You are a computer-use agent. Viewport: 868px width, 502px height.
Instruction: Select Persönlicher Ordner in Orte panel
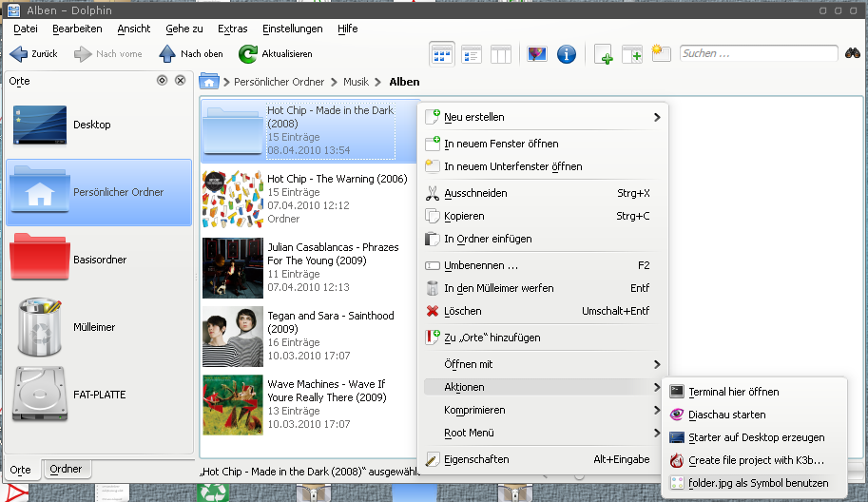(x=99, y=192)
